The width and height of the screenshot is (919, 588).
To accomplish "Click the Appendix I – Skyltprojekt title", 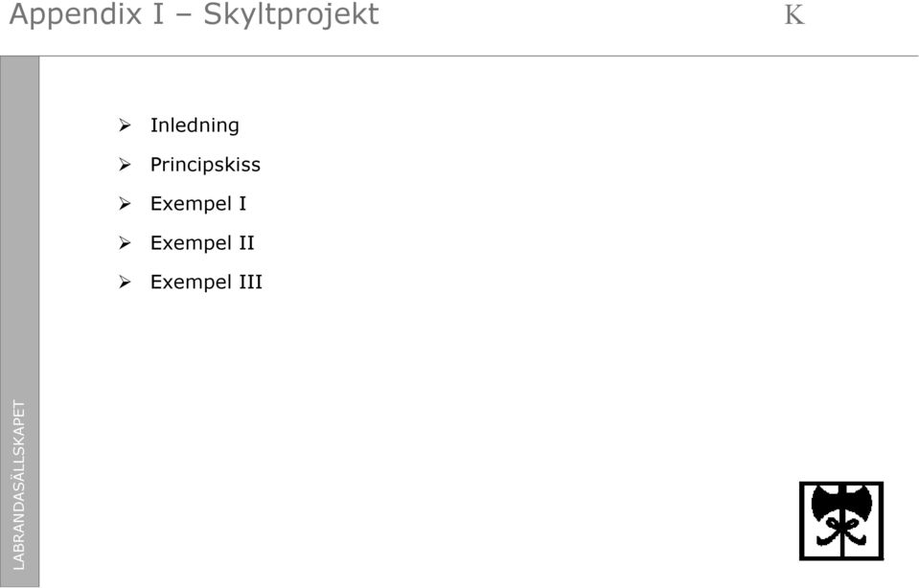I will 194,14.
